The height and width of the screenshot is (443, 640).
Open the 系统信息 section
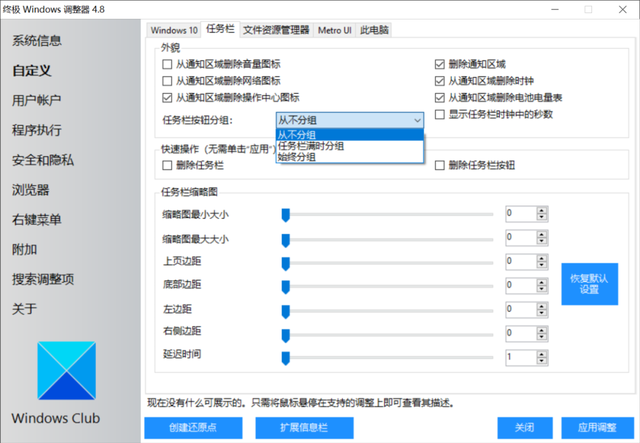pyautogui.click(x=37, y=40)
